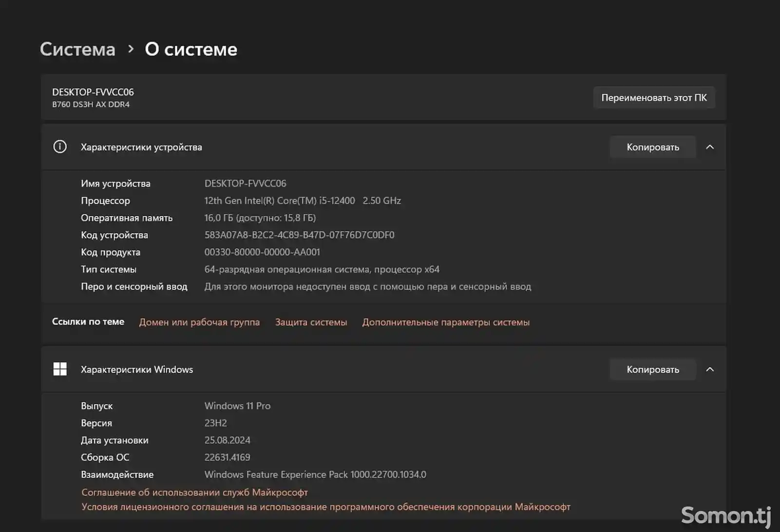Viewport: 780px width, 532px height.
Task: Click the info icon beside Характеристики устройства
Action: (60, 147)
